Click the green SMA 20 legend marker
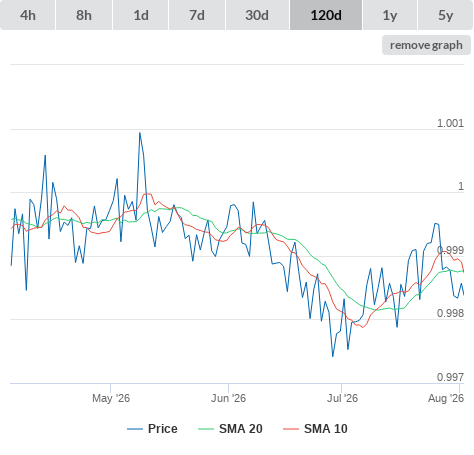Viewport: 474px width, 455px height. point(206,429)
